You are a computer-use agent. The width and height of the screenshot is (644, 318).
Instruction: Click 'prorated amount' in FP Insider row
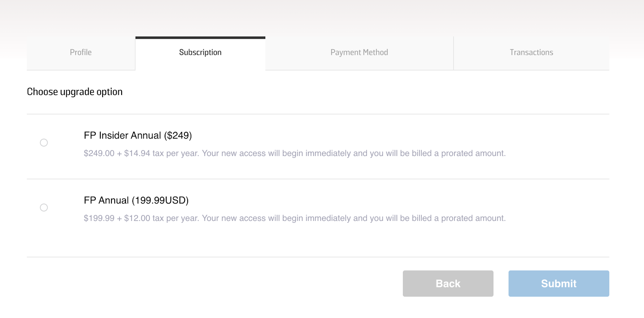click(473, 154)
